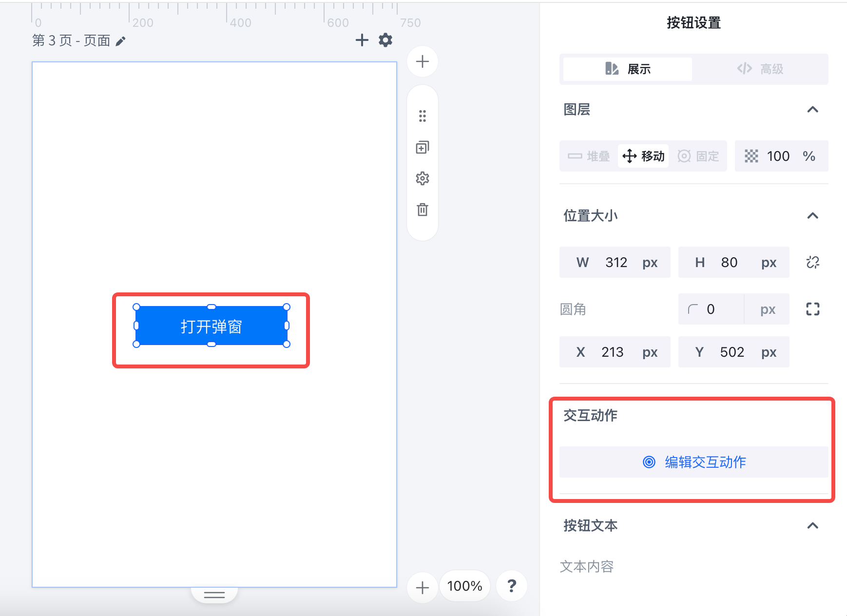The width and height of the screenshot is (847, 616).
Task: Click the page bottom resize handle bar
Action: click(x=214, y=595)
